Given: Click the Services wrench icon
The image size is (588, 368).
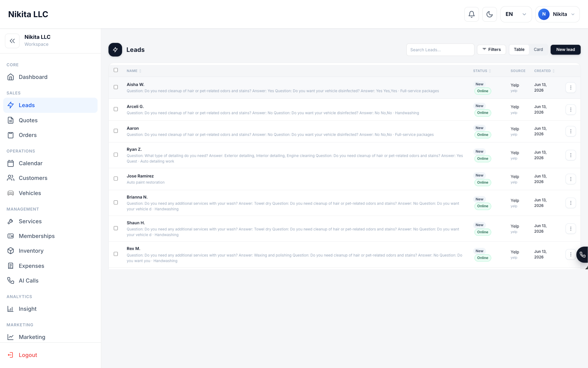Looking at the screenshot, I should click(x=10, y=221).
